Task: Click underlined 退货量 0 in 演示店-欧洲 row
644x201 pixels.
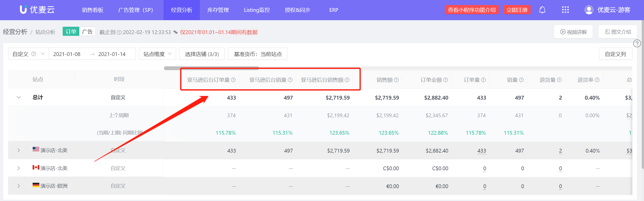Action: 560,186
